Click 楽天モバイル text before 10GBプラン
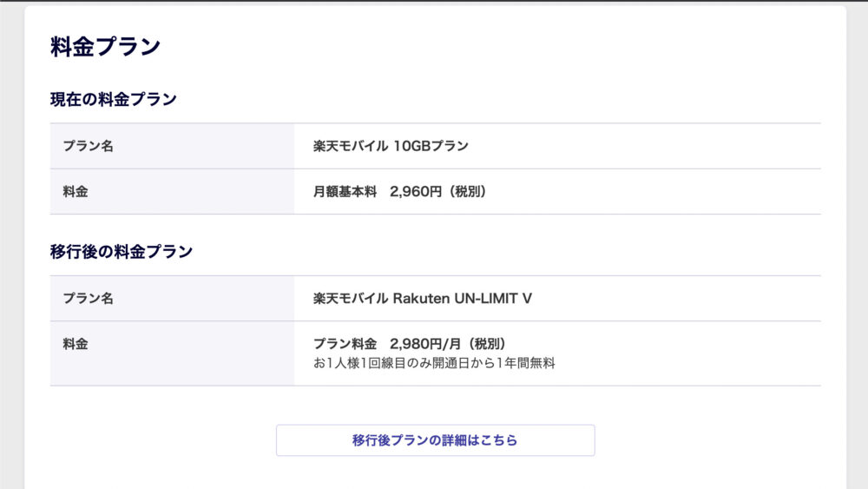 (x=351, y=146)
